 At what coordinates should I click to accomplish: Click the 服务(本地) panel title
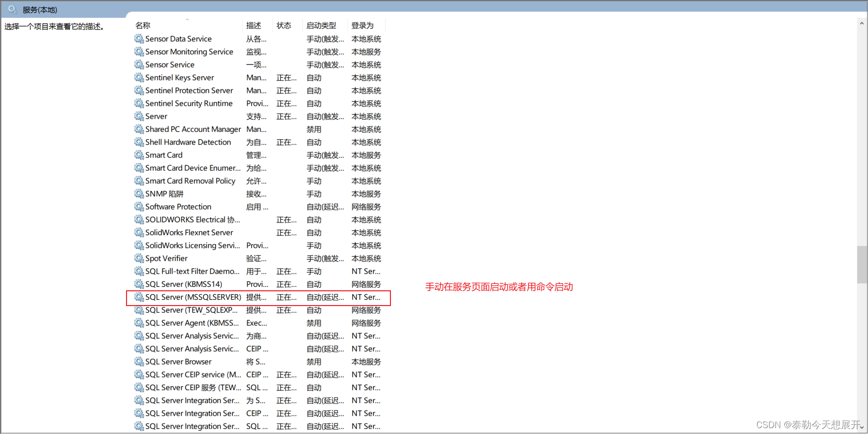tap(40, 9)
